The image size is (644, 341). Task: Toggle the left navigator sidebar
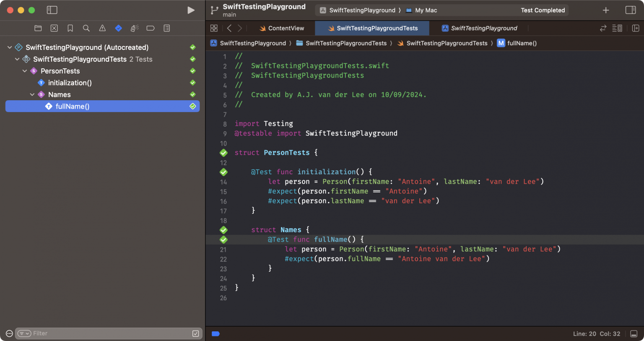[52, 10]
